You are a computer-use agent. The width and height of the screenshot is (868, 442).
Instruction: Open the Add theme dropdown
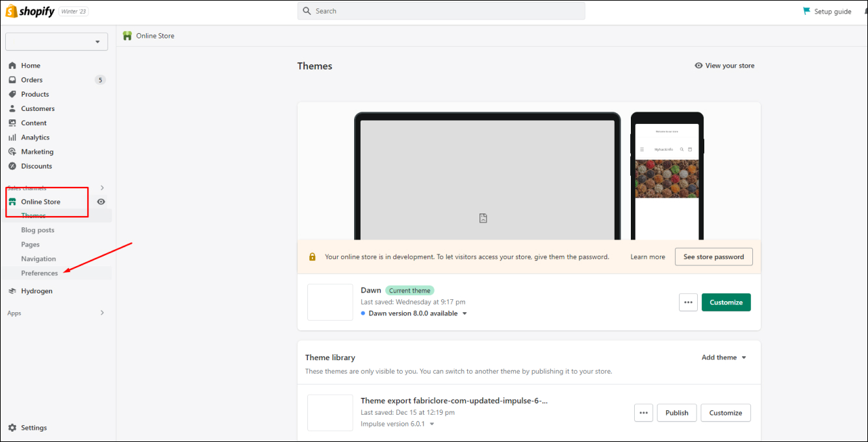pyautogui.click(x=724, y=358)
